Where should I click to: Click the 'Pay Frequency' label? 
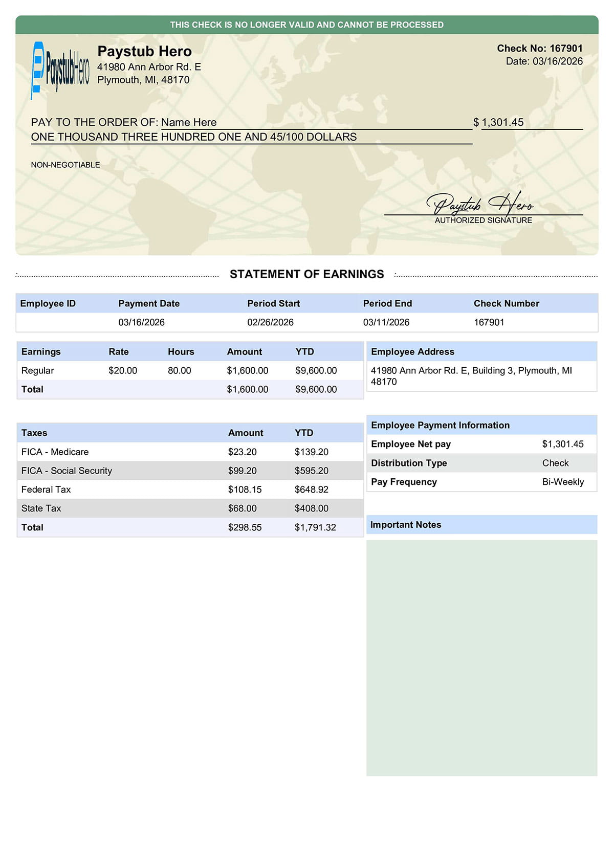[x=404, y=482]
